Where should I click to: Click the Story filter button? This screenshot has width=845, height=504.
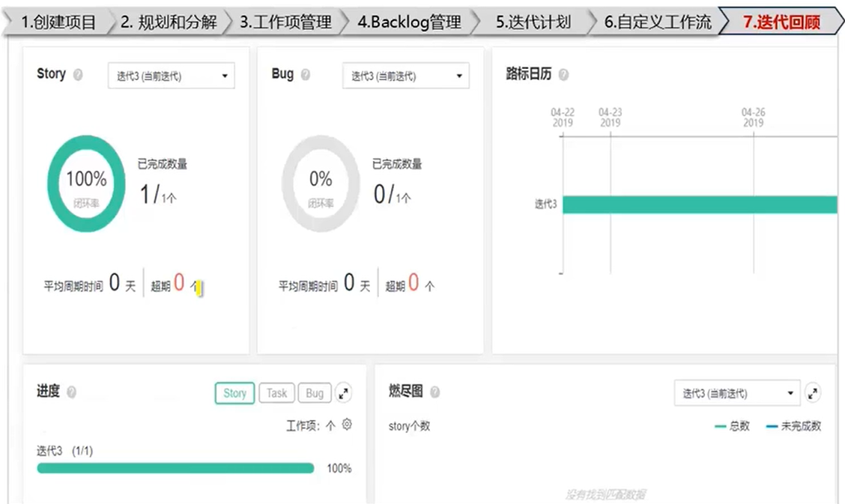click(234, 392)
